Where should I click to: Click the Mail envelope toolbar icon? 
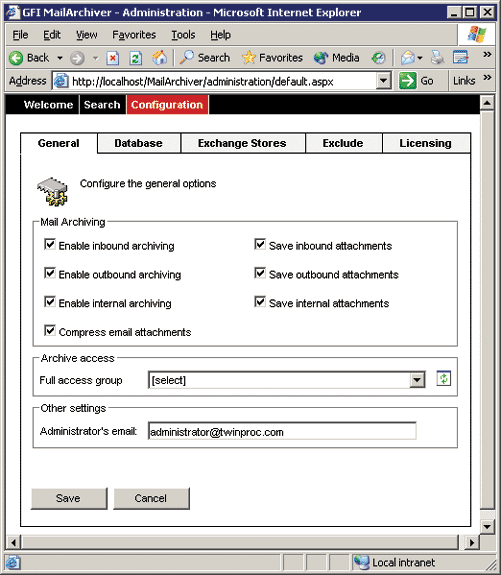click(407, 58)
